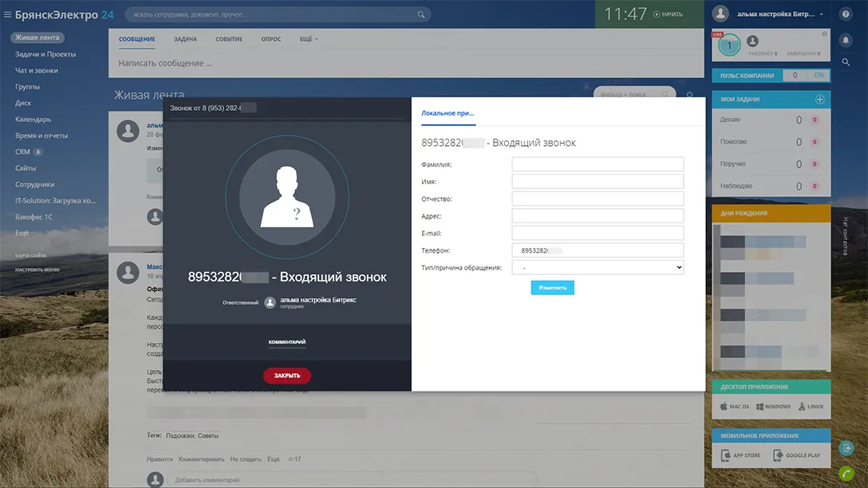Viewport: 868px width, 488px height.
Task: Expand the Ещё tab dropdown in the message composer
Action: tap(309, 39)
